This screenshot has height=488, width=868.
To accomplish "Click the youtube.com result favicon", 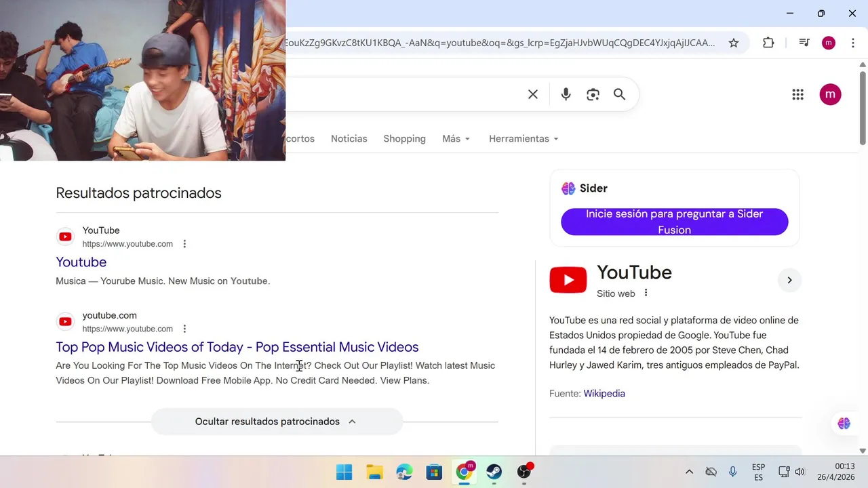I will tap(65, 322).
